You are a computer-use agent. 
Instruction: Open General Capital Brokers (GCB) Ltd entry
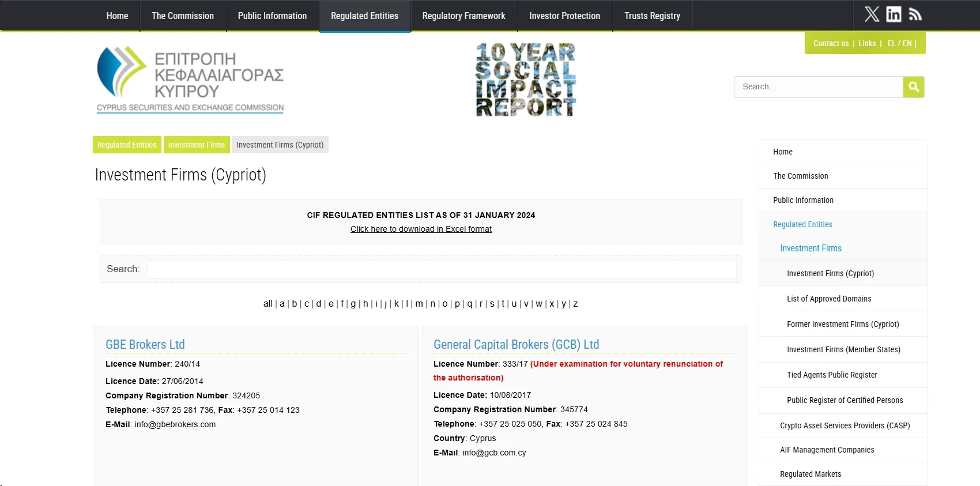(x=516, y=344)
